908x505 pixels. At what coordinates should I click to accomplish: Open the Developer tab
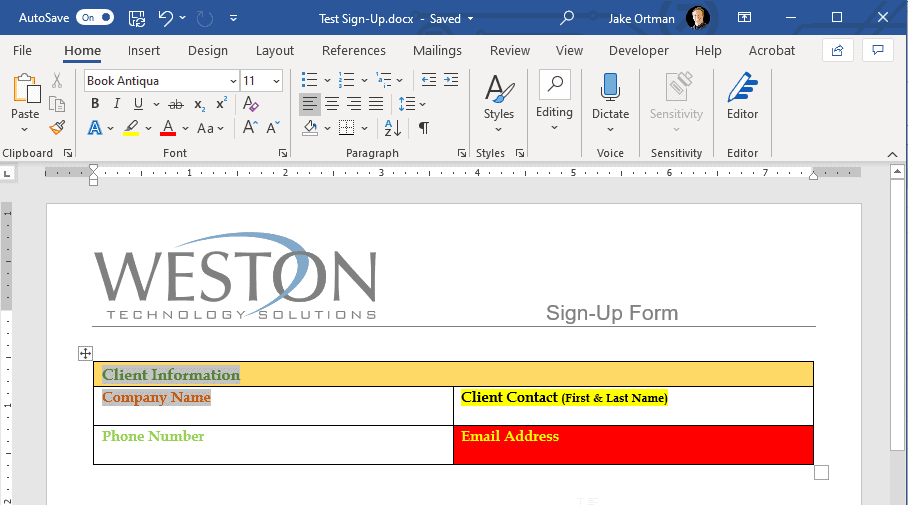point(638,51)
